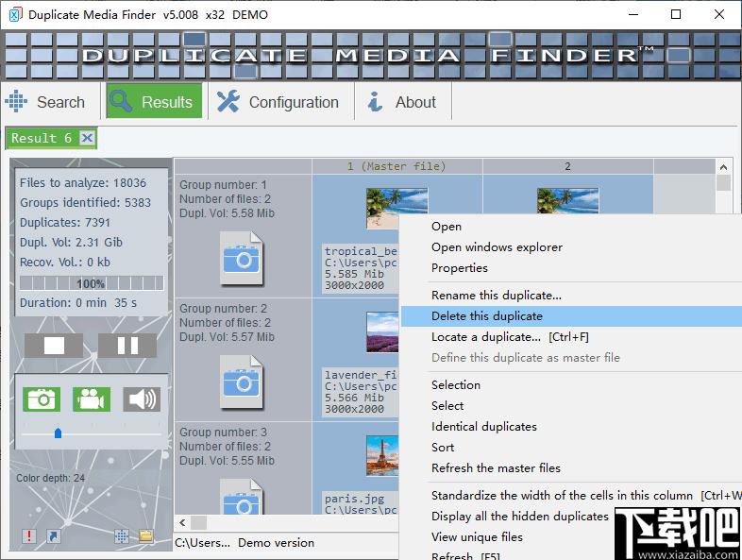Adjust the thumbnail size slider handle
Image resolution: width=742 pixels, height=560 pixels.
click(x=58, y=433)
